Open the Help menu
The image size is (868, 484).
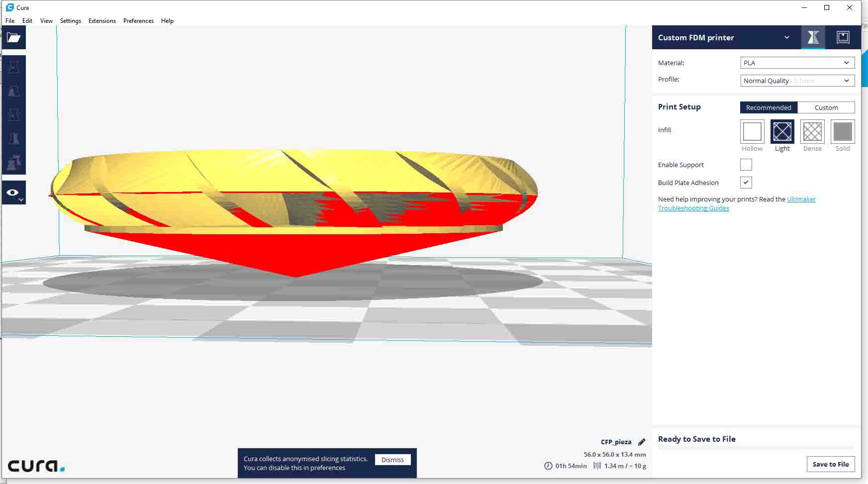[167, 21]
